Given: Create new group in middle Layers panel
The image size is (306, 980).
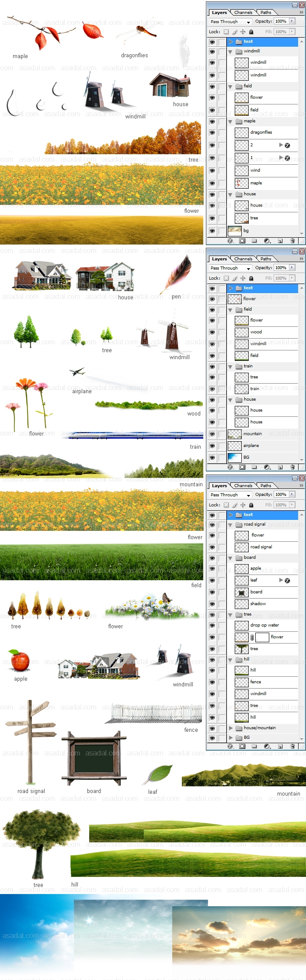Looking at the screenshot, I should coord(254,467).
